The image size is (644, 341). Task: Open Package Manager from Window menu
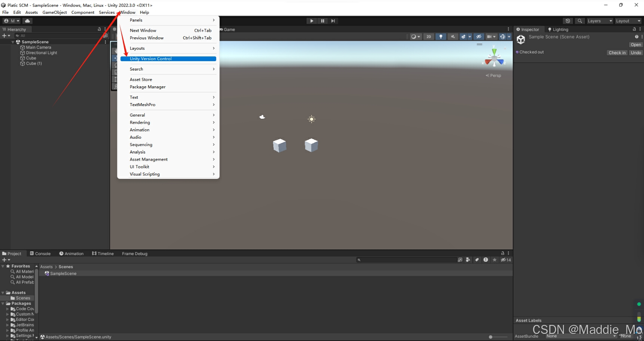(168, 87)
